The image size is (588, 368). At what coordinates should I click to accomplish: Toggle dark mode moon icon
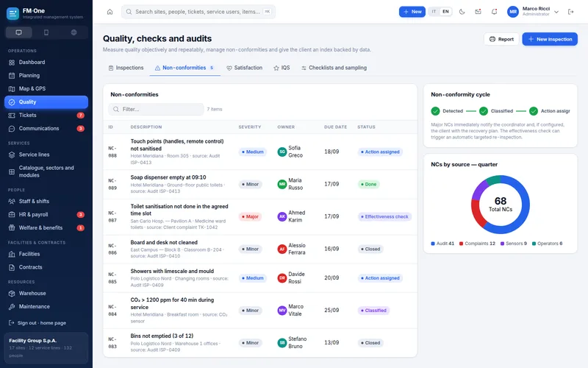pos(462,12)
